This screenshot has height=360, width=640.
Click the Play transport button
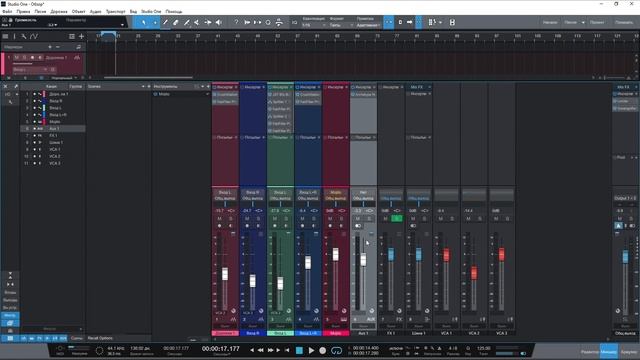coord(311,350)
